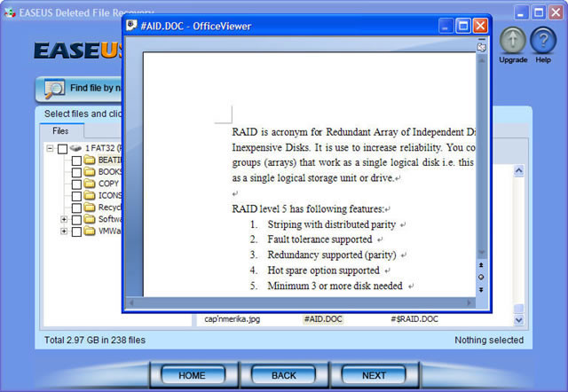568x392 pixels.
Task: Click the "Nothing selected" status text
Action: click(489, 340)
